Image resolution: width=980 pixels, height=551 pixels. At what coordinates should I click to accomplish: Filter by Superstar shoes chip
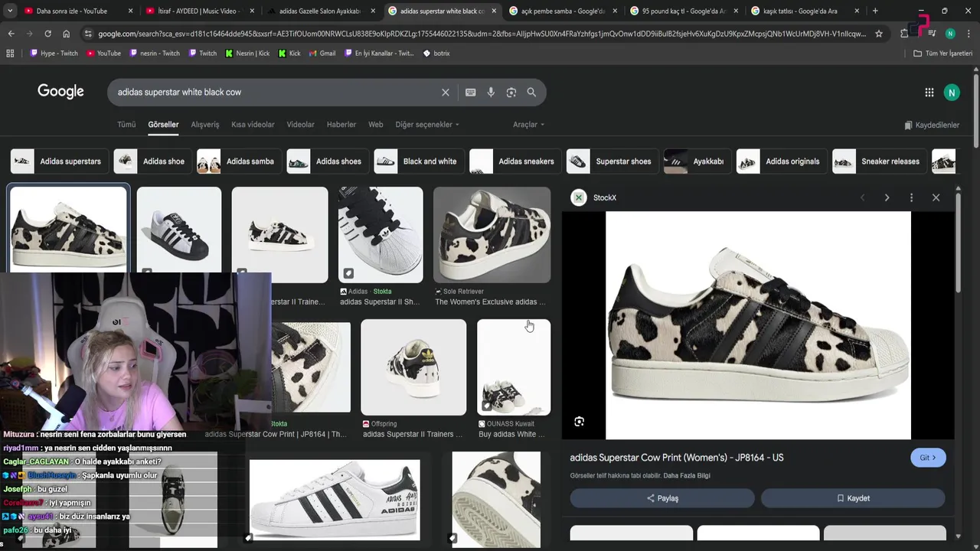tap(612, 161)
